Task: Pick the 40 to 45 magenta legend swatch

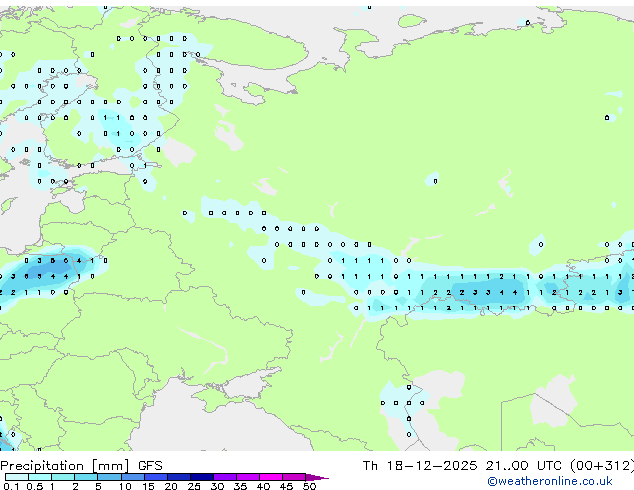Action: [271, 477]
